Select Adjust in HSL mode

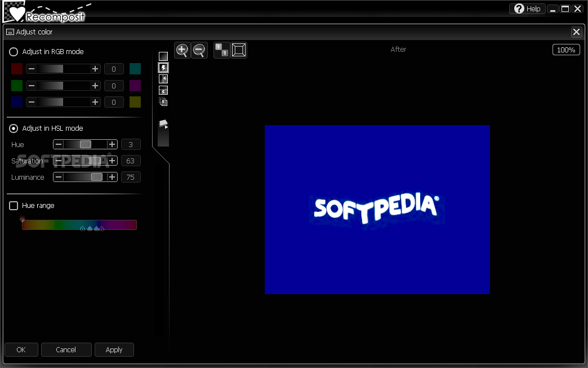[x=14, y=128]
